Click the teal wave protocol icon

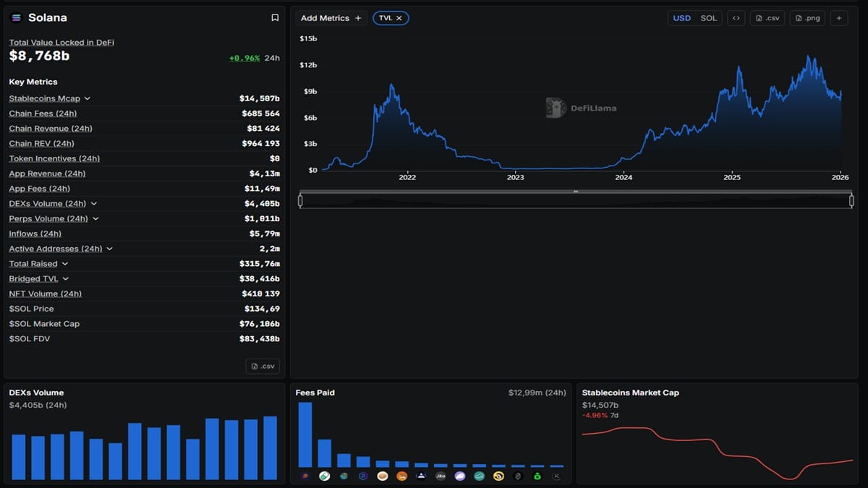click(479, 476)
